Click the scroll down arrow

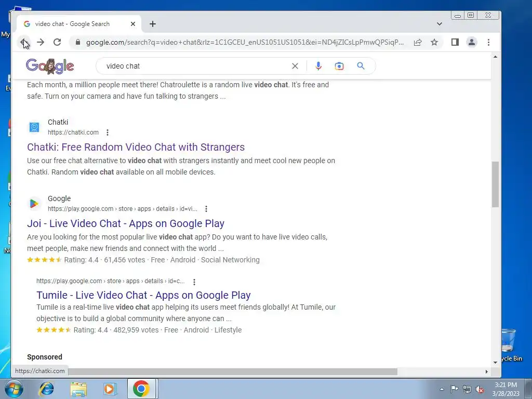point(495,362)
